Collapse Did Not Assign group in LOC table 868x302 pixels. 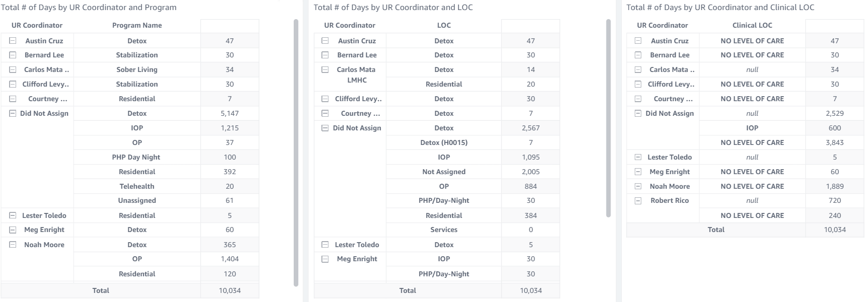point(325,128)
